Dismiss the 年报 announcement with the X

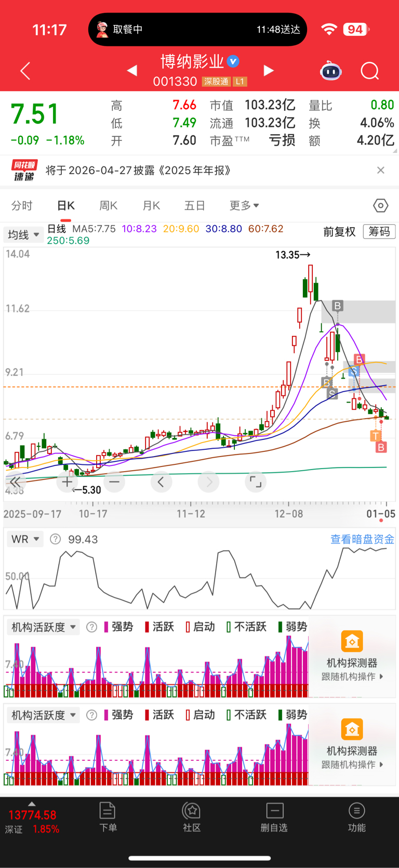pyautogui.click(x=381, y=170)
